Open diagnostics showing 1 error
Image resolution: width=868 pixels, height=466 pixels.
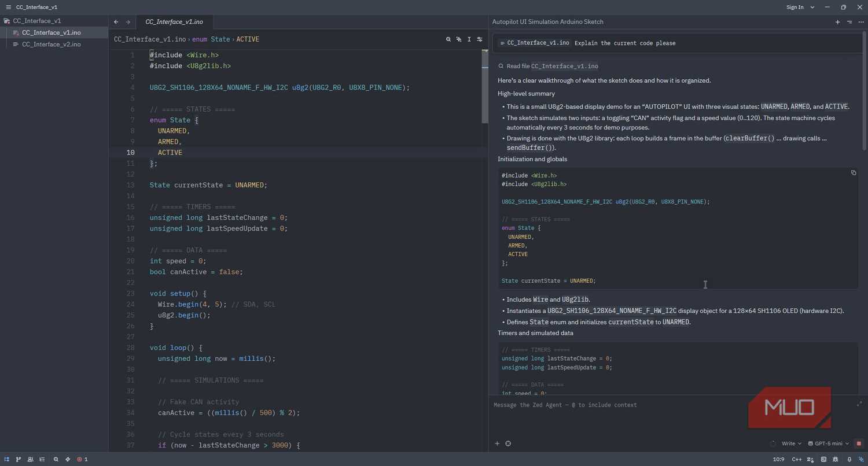(x=83, y=460)
